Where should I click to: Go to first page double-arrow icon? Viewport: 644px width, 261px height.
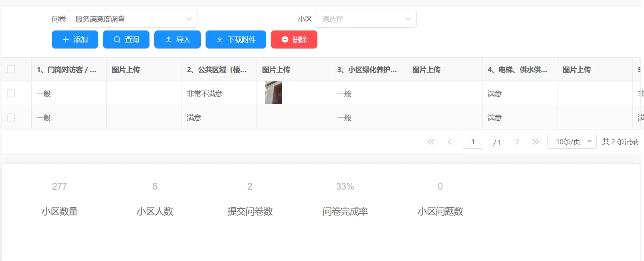point(431,142)
